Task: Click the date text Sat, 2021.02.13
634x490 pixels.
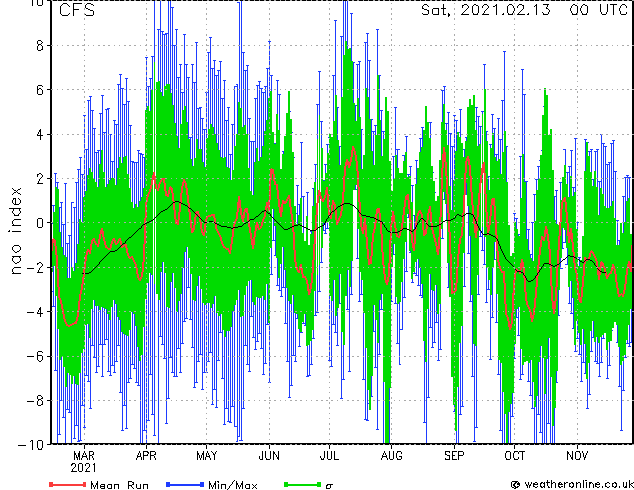Action: pyautogui.click(x=486, y=10)
